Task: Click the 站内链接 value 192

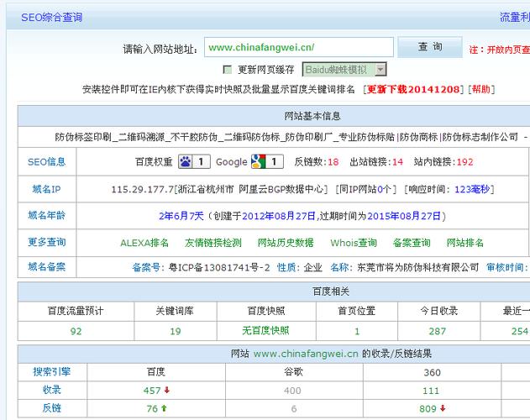Action: [465, 162]
